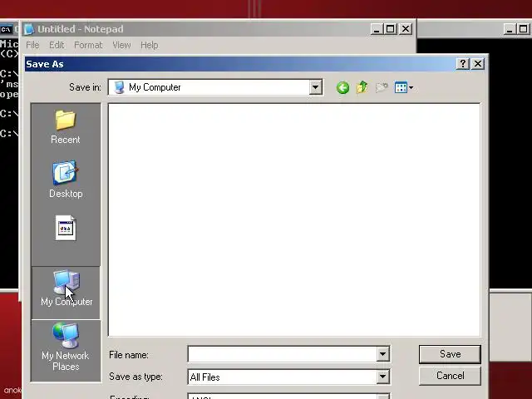Viewport: 532px width, 399px height.
Task: Select the My Documents icon in places bar
Action: 66,228
